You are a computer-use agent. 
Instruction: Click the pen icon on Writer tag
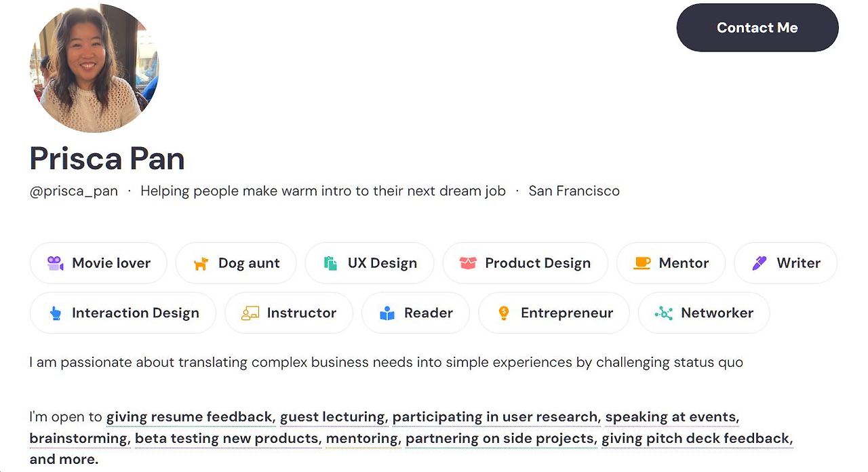pos(759,263)
